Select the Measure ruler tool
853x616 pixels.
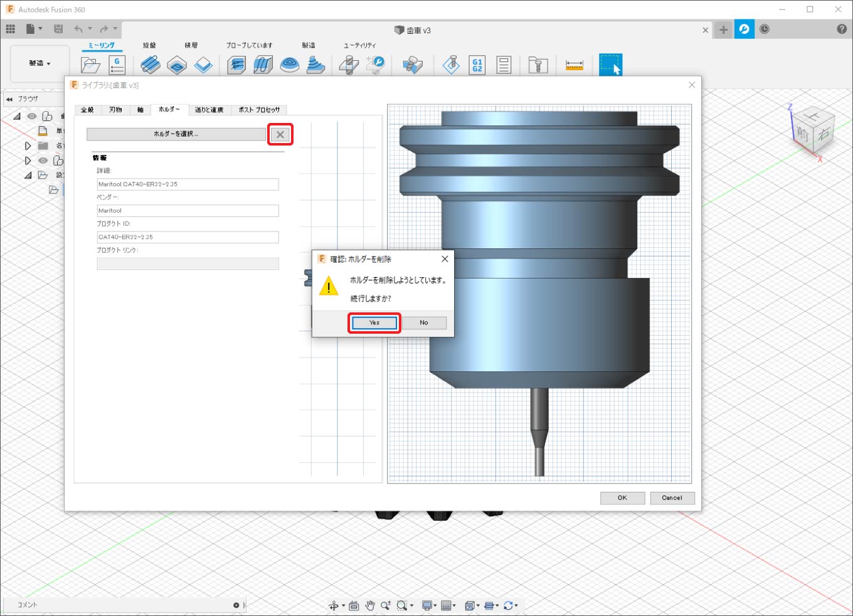(x=574, y=65)
